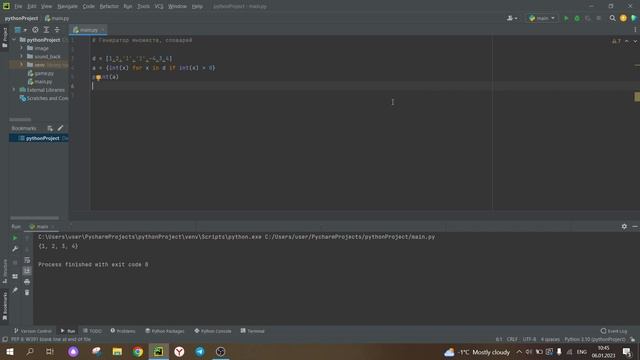
Task: Open run configuration settings wrench icon
Action: [x=15, y=249]
